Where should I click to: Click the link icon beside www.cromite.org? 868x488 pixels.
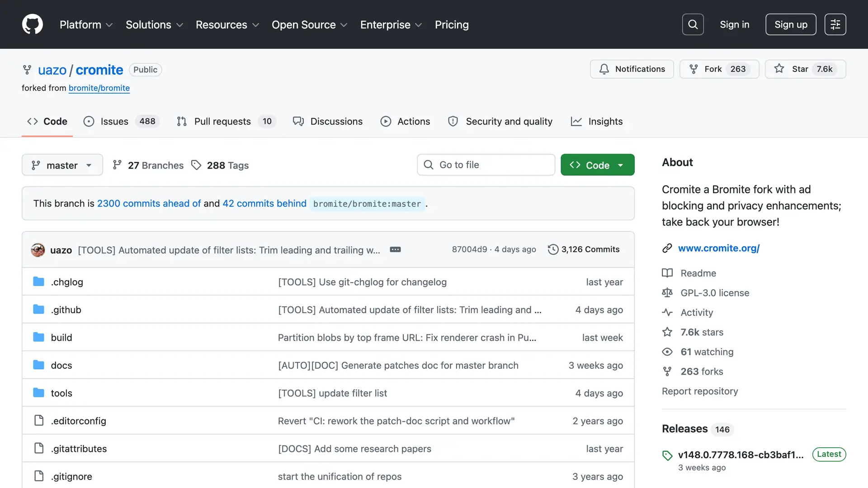point(667,248)
